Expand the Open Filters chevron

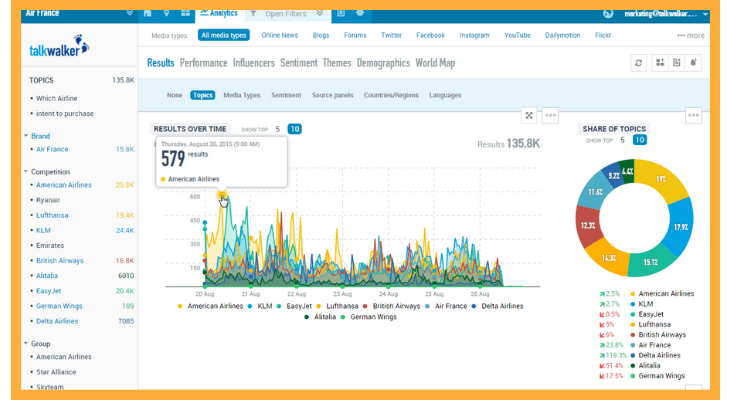click(x=320, y=14)
